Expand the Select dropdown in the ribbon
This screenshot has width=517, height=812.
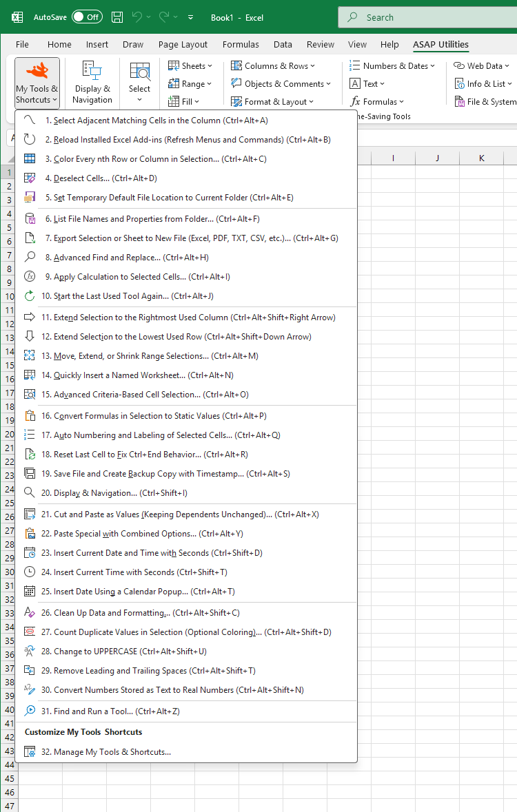(139, 83)
